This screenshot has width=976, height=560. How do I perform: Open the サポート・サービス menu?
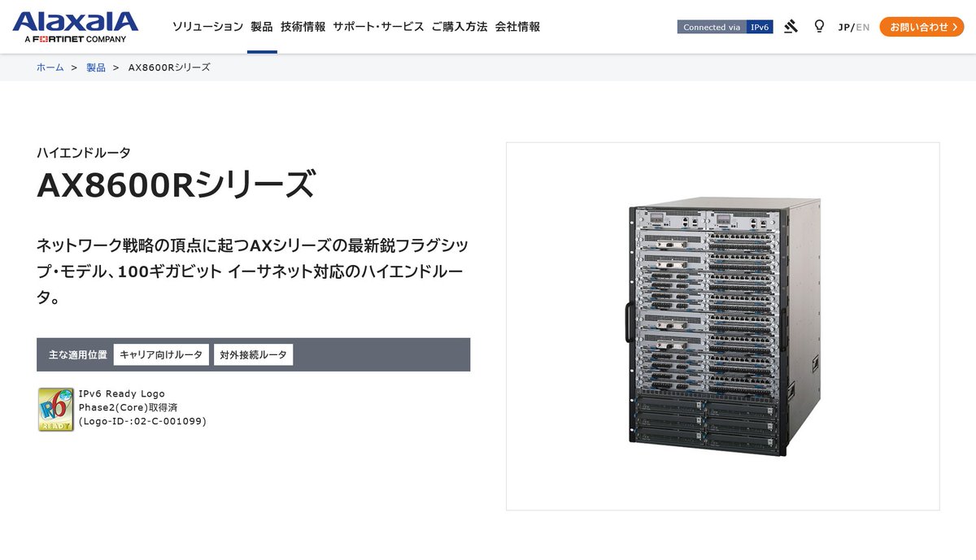tap(378, 27)
